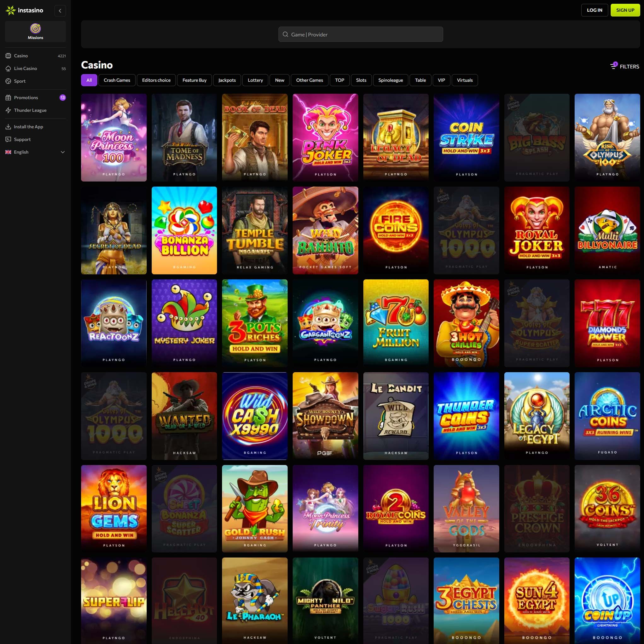
Task: Open the Le Pharaoh game
Action: pos(255,601)
